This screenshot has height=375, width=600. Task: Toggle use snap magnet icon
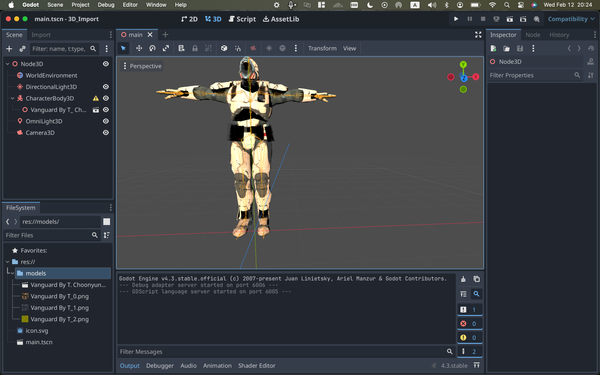(238, 48)
